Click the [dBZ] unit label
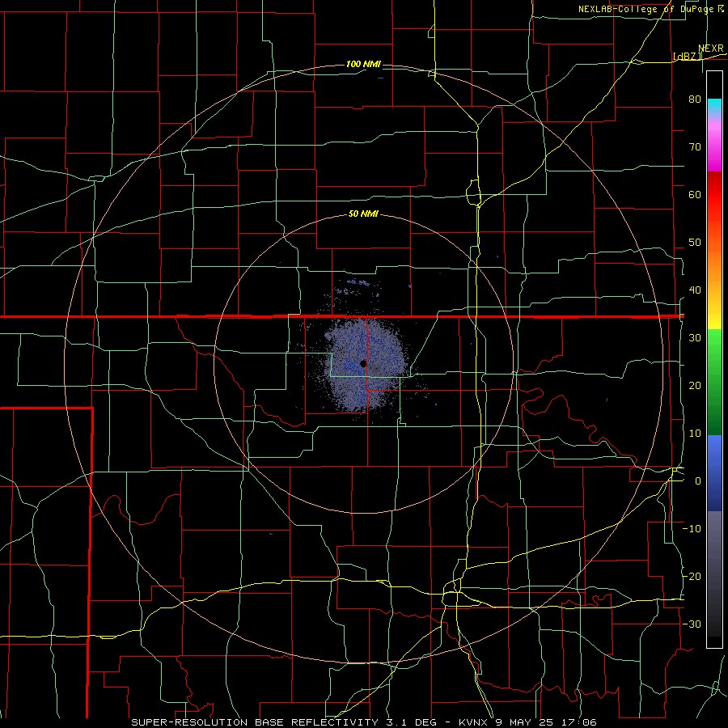Image resolution: width=728 pixels, height=728 pixels. point(688,56)
